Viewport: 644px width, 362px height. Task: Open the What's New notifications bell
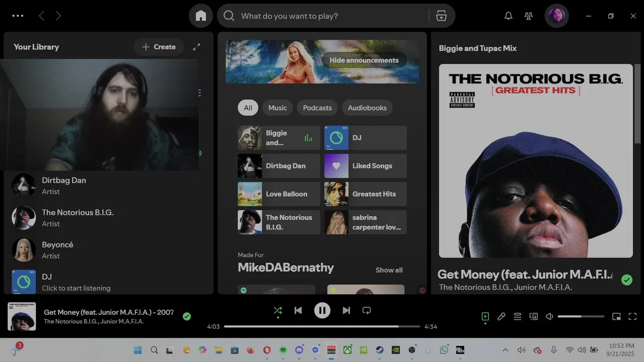(x=508, y=16)
